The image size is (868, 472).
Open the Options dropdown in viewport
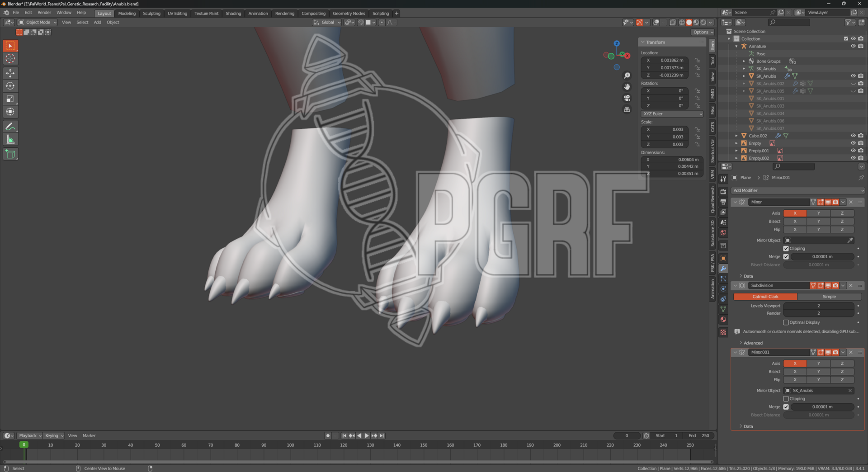point(703,32)
